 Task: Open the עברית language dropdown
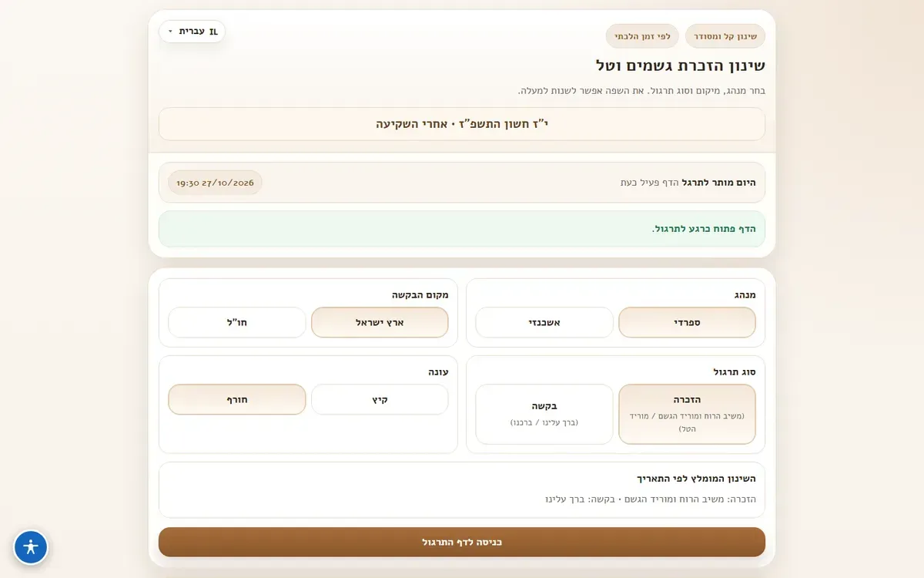point(192,32)
